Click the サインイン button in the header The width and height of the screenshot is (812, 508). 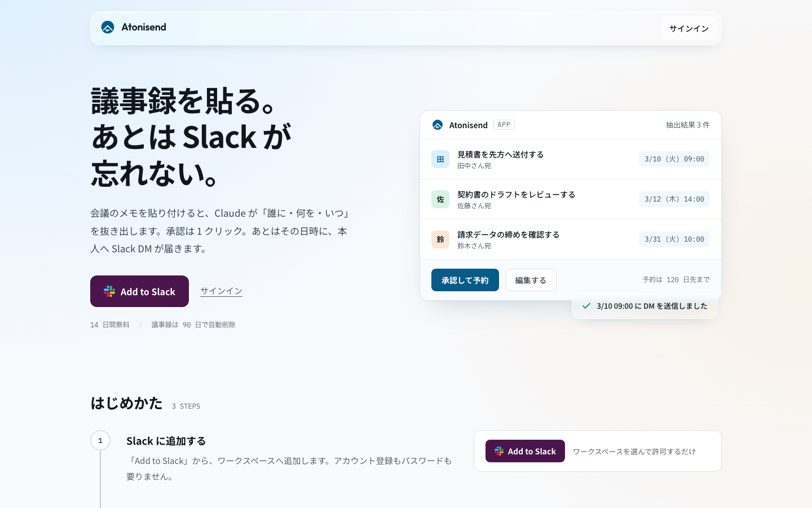pos(689,28)
